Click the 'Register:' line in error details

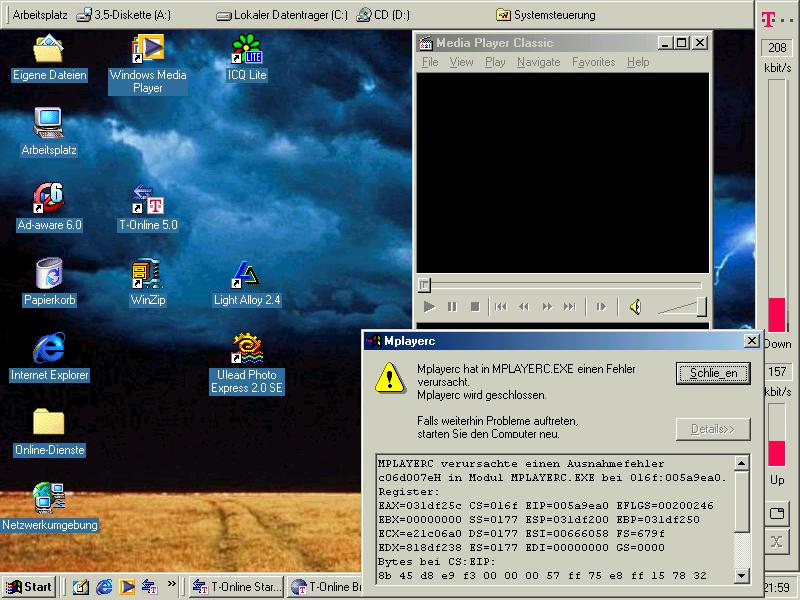click(409, 492)
